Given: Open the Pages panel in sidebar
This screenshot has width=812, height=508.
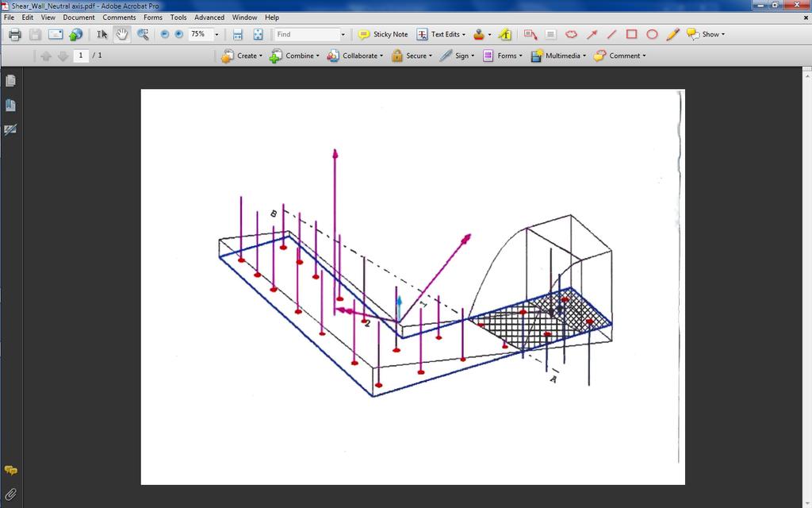Looking at the screenshot, I should 10,81.
